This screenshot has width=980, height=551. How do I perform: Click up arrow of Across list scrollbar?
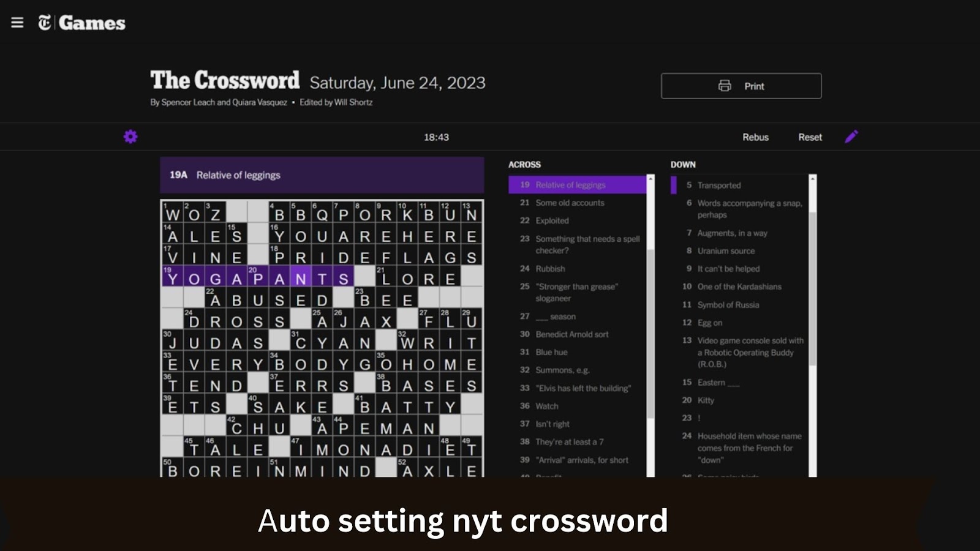650,178
